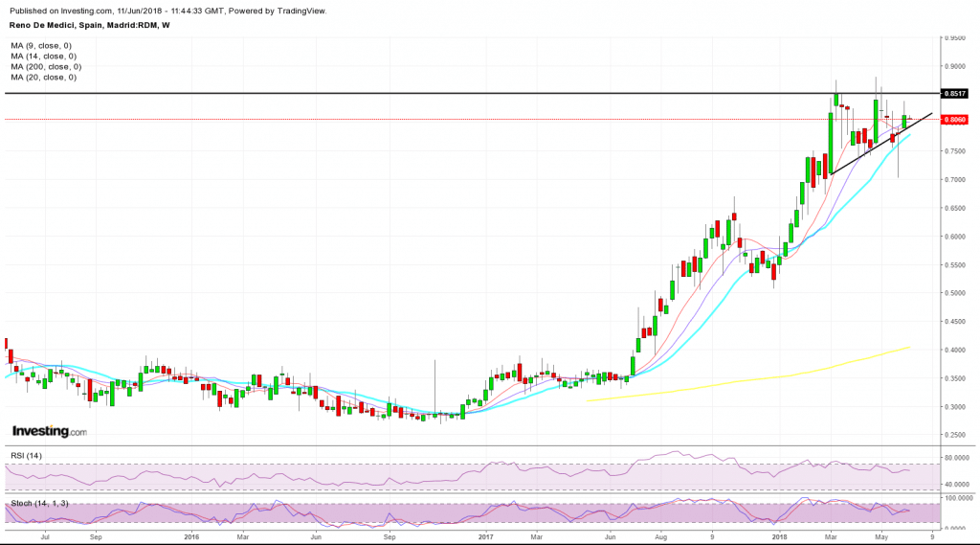Open the RSI (14) indicator label

pos(27,456)
